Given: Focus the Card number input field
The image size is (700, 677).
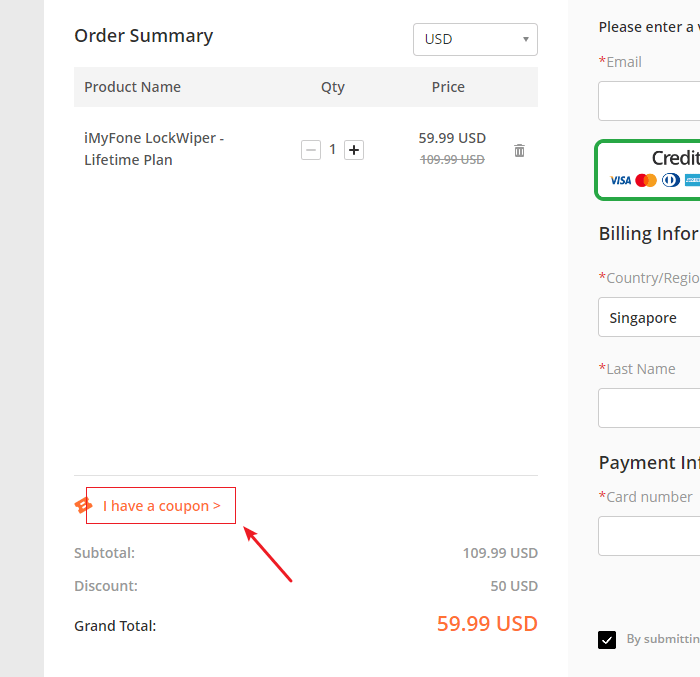Looking at the screenshot, I should click(649, 536).
